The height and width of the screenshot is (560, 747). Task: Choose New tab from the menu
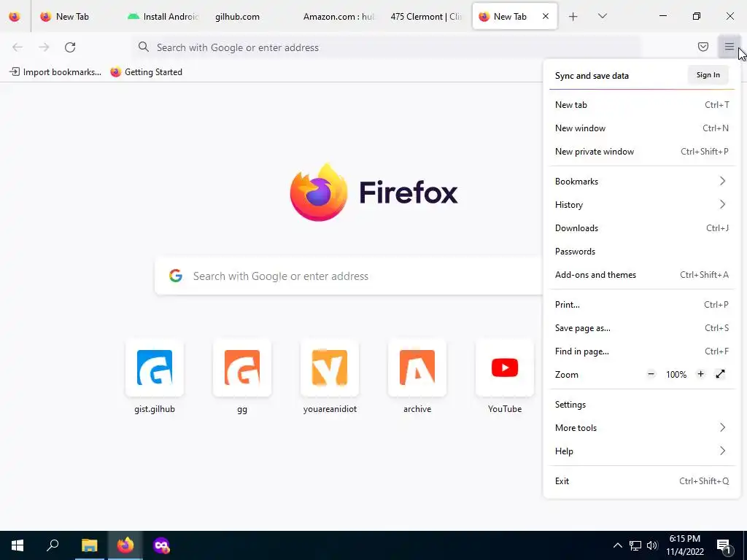click(642, 105)
